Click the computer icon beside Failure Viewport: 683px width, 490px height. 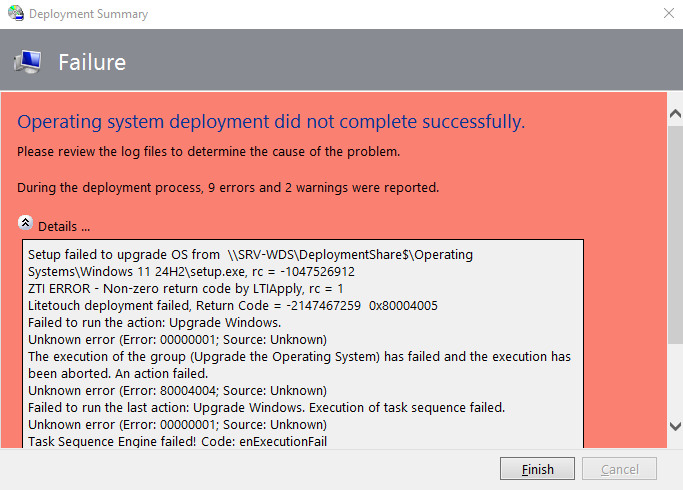[28, 62]
